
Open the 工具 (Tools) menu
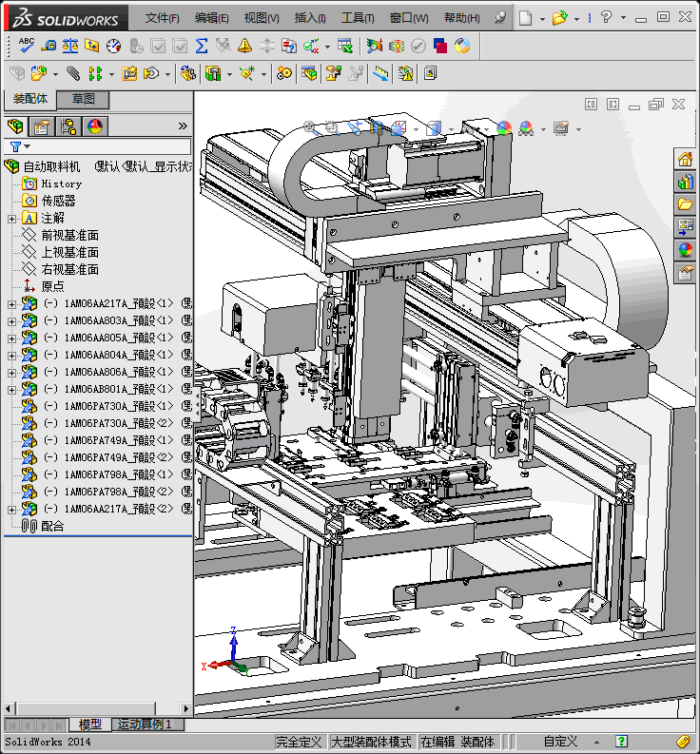[358, 18]
